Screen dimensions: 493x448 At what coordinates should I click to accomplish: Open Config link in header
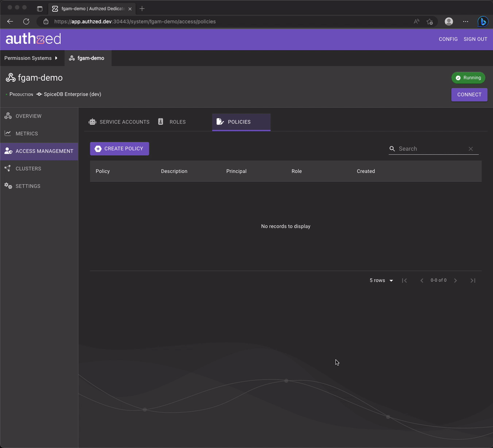pyautogui.click(x=448, y=39)
